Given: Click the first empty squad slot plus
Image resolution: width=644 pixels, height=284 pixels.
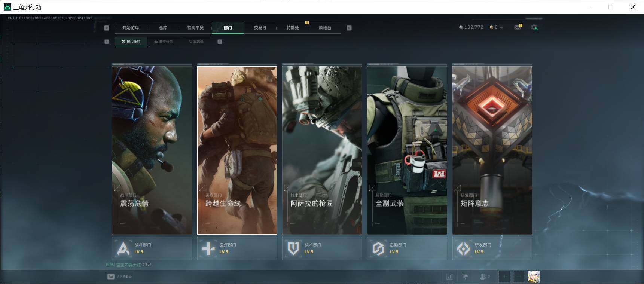Looking at the screenshot, I should pos(504,277).
